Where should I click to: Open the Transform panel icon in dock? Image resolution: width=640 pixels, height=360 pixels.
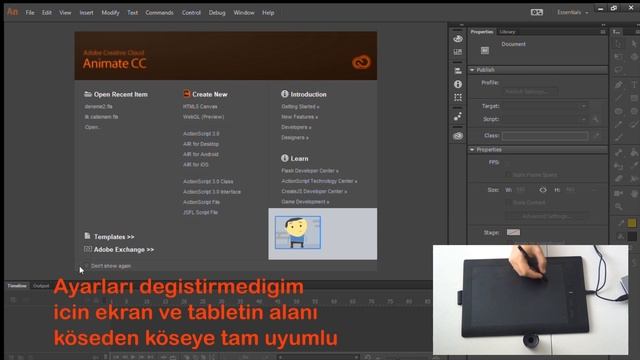(458, 98)
